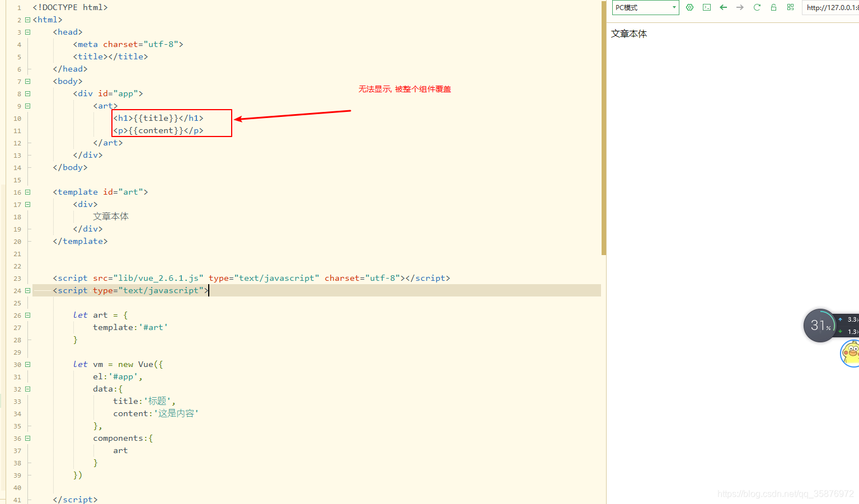Collapse the components fold on line 36
The height and width of the screenshot is (504, 859).
pos(27,438)
